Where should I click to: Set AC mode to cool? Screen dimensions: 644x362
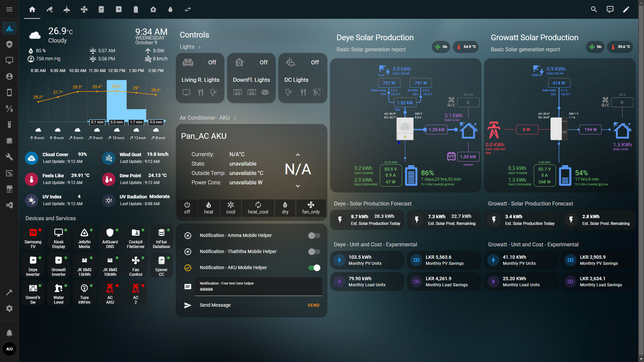click(230, 208)
